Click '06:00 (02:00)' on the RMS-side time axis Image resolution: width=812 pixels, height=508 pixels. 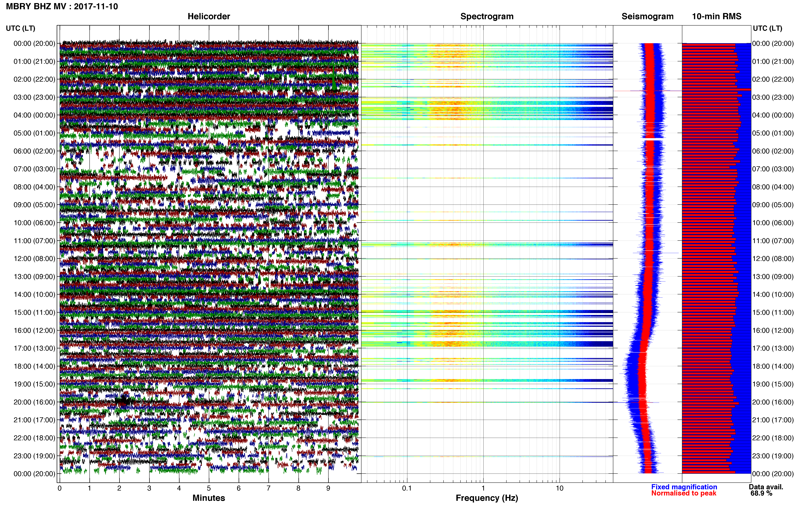click(773, 151)
